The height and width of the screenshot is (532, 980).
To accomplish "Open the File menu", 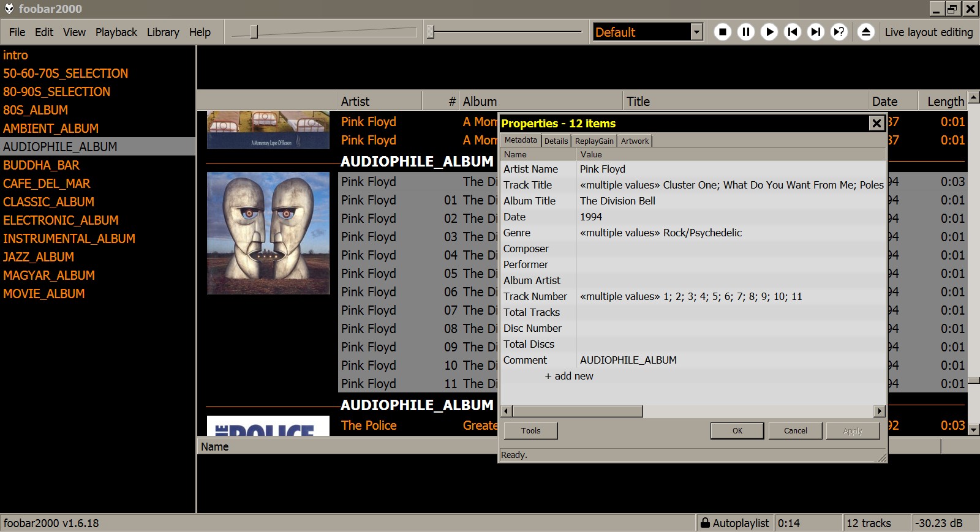I will tap(17, 32).
